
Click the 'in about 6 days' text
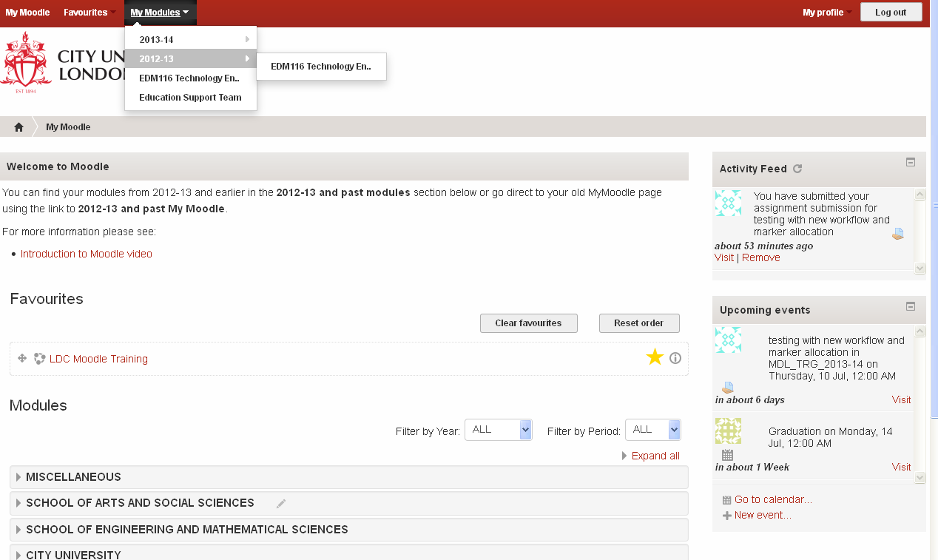pos(749,399)
